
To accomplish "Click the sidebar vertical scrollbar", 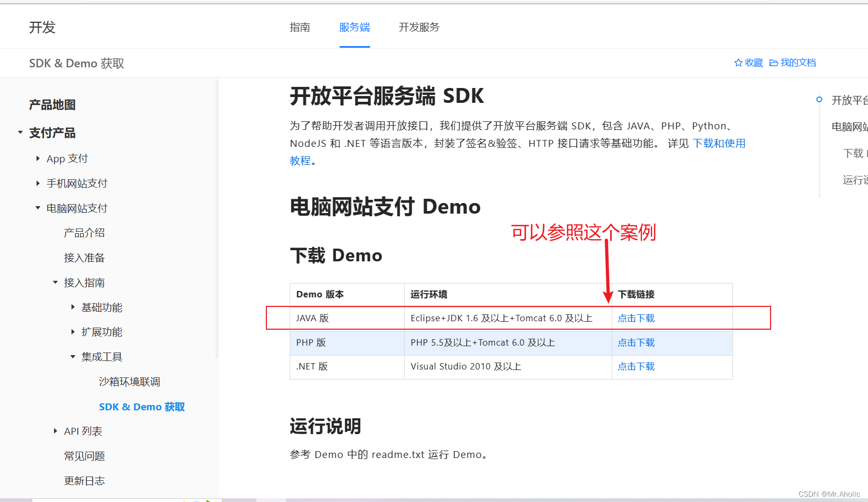I will (217, 218).
